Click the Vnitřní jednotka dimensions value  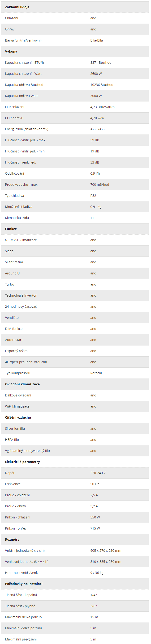click(106, 551)
